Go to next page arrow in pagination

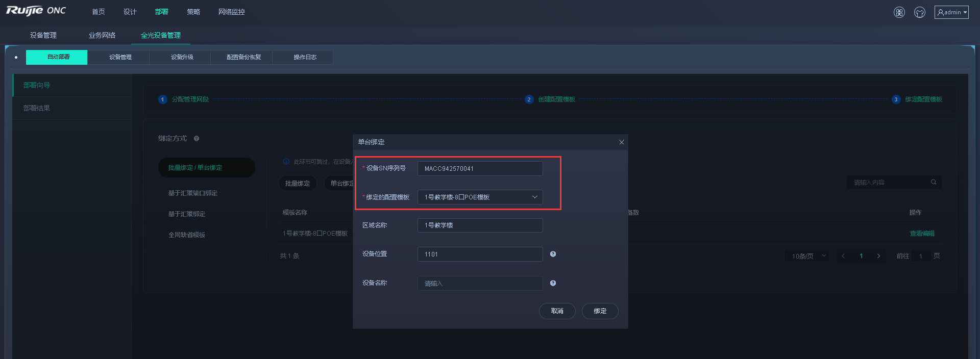[878, 256]
